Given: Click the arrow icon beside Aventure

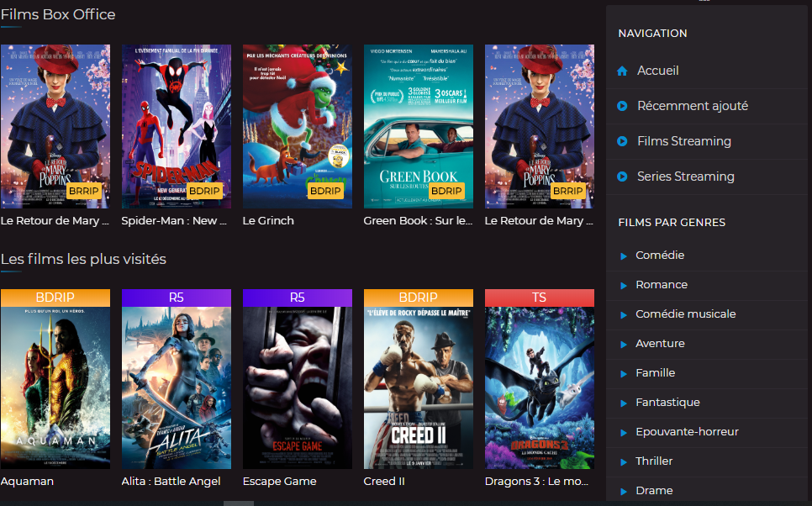Looking at the screenshot, I should [x=624, y=345].
